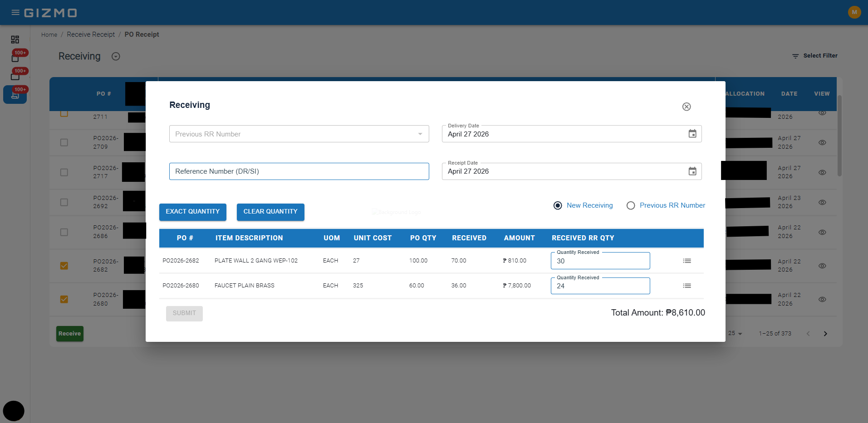Click ITEM DESCRIPTION header in dialog table
Screen dimensions: 868x423
click(249, 238)
